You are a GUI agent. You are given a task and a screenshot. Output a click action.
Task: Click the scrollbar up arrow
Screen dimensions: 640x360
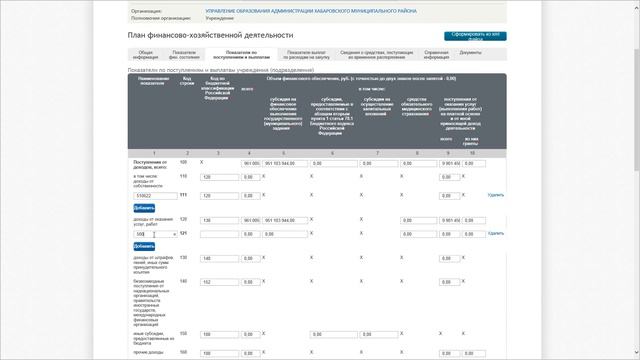pyautogui.click(x=636, y=8)
